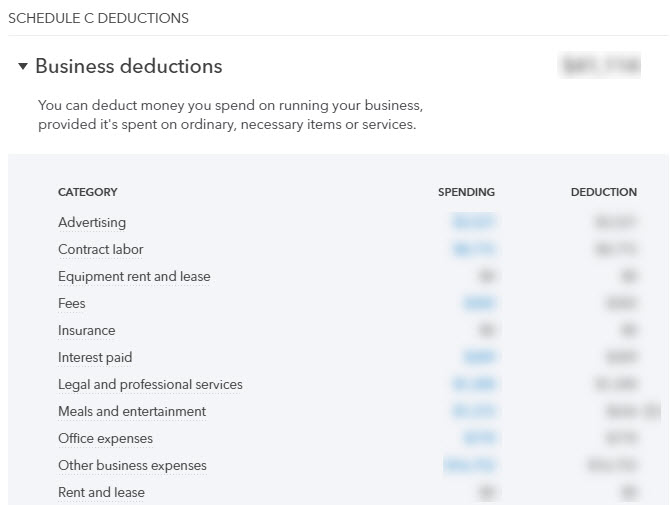Open Other business expenses category
This screenshot has width=670, height=505.
[132, 465]
